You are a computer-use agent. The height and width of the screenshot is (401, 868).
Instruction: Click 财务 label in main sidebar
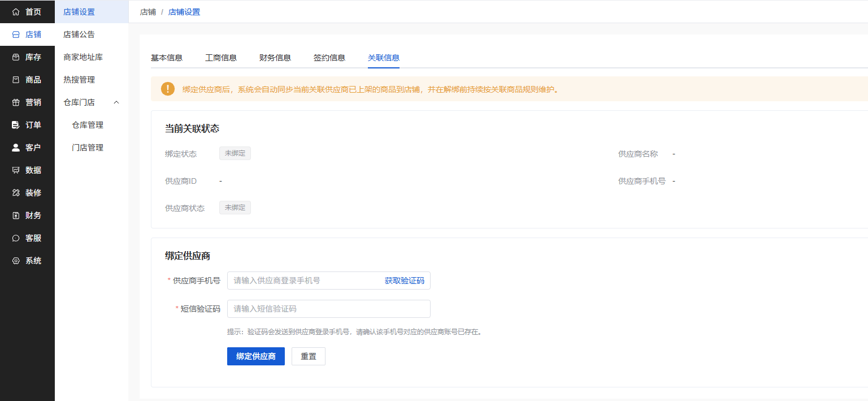point(33,215)
